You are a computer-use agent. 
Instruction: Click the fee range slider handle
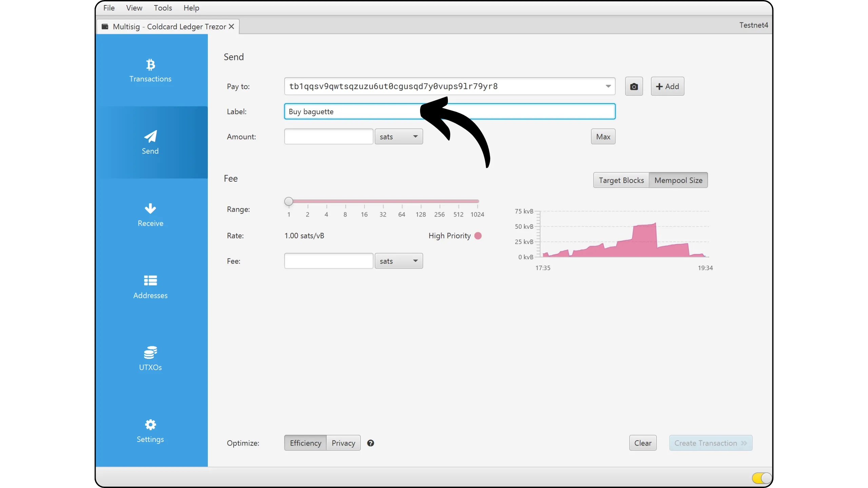click(289, 202)
